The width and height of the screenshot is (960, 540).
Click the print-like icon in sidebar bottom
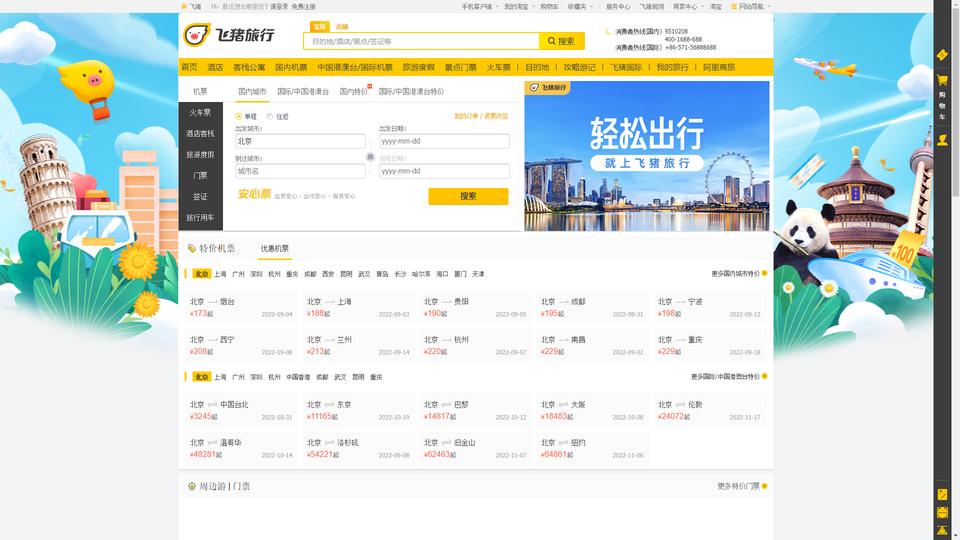(942, 512)
